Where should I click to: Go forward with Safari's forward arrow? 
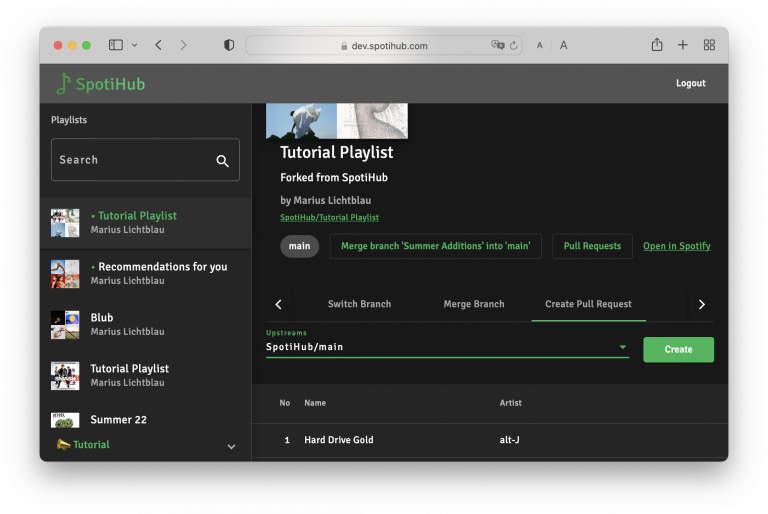click(183, 45)
